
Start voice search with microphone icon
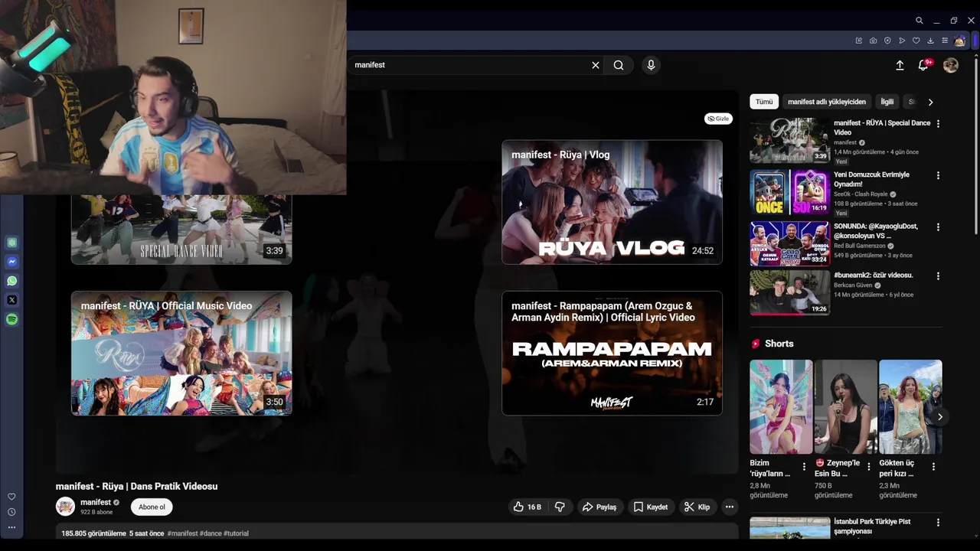point(651,65)
